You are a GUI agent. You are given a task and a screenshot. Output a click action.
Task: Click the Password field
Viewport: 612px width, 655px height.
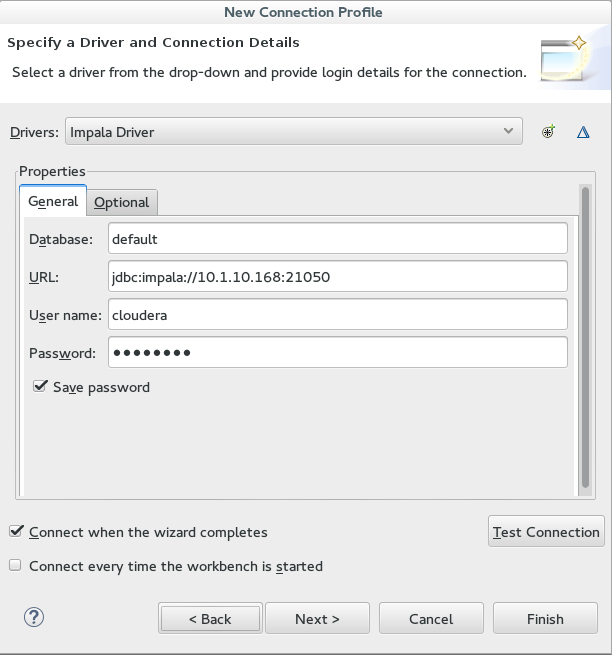[338, 353]
